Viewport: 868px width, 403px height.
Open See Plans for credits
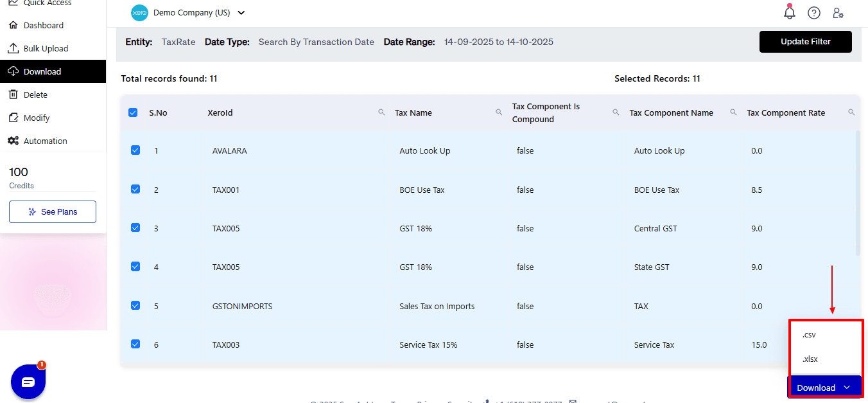[x=52, y=211]
